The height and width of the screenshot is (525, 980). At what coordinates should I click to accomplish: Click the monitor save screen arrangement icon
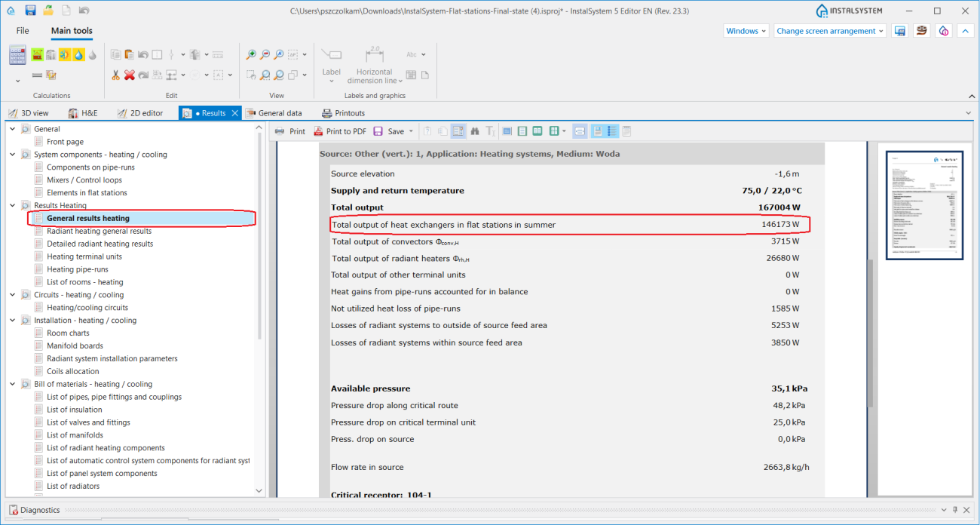click(899, 31)
